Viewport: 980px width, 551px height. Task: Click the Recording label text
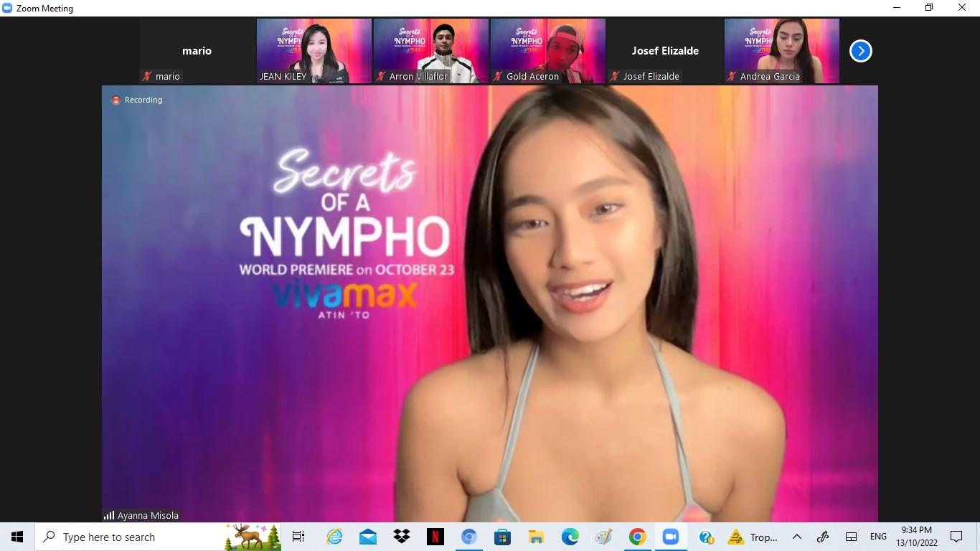[143, 100]
